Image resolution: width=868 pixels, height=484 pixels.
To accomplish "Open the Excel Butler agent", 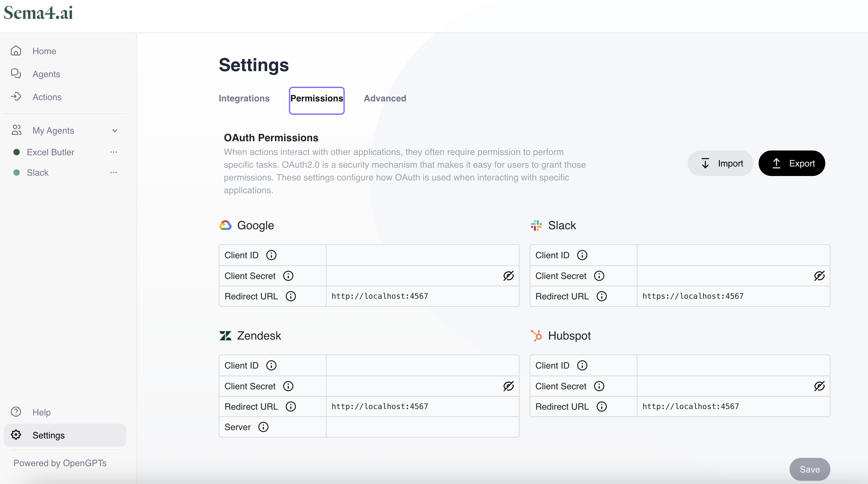I will point(51,152).
